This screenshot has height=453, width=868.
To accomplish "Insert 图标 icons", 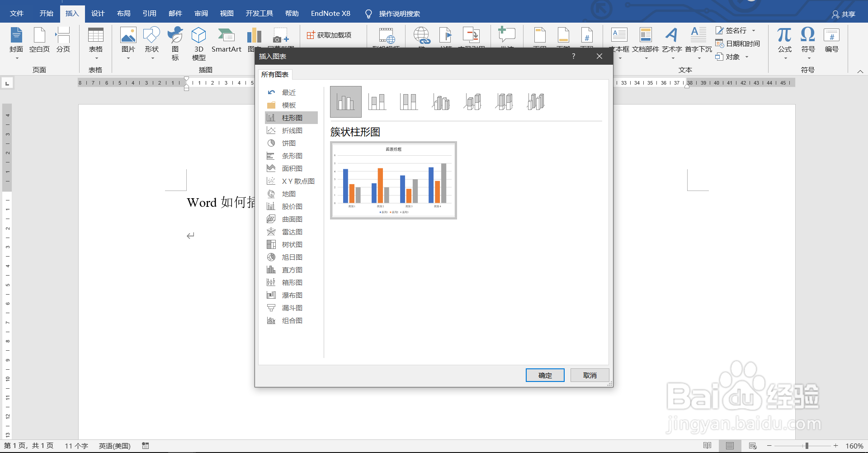I will coord(175,43).
